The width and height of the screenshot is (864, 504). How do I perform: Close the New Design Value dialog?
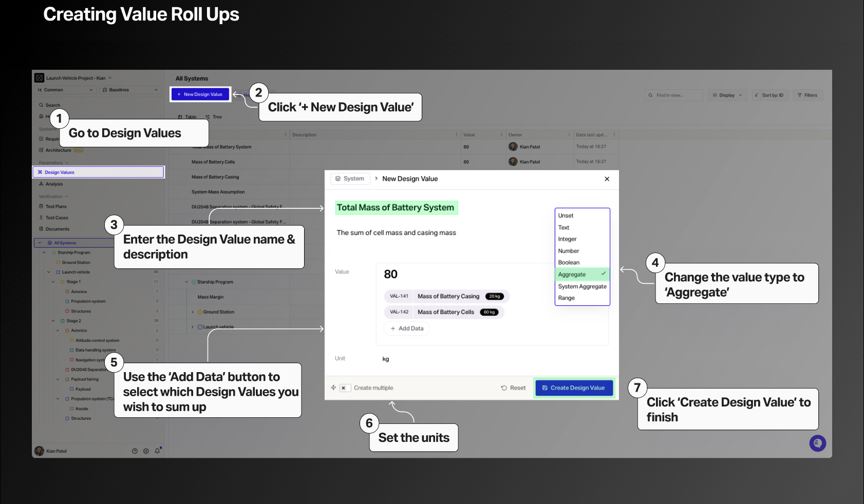tap(607, 179)
